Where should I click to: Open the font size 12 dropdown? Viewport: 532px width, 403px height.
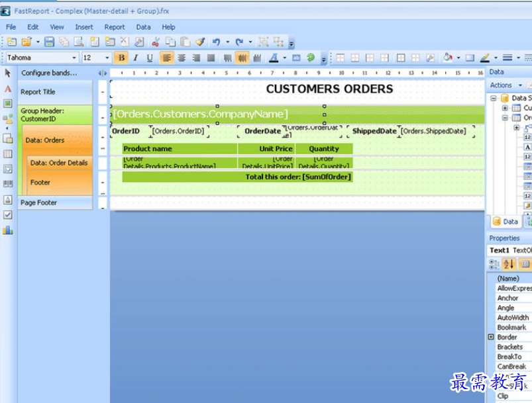107,58
